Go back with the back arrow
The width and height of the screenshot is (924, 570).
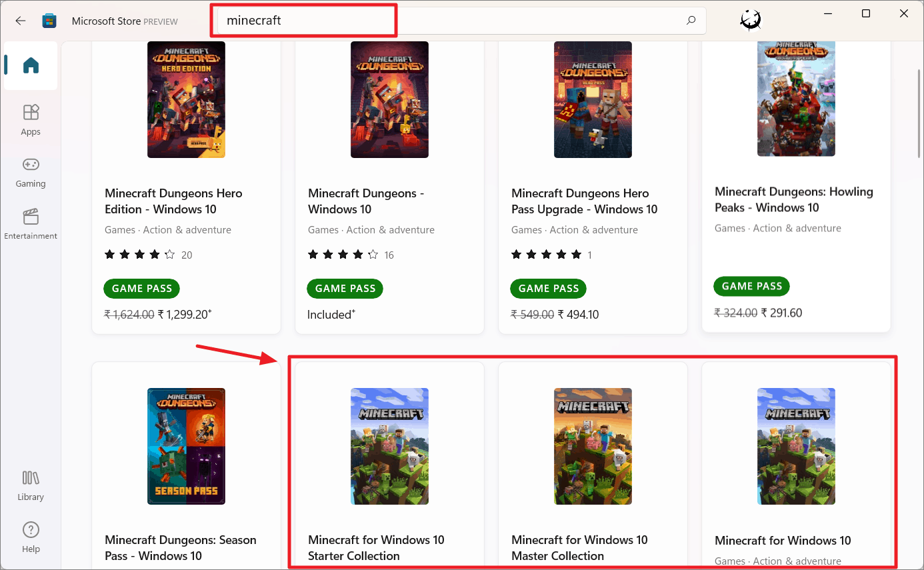pyautogui.click(x=21, y=21)
